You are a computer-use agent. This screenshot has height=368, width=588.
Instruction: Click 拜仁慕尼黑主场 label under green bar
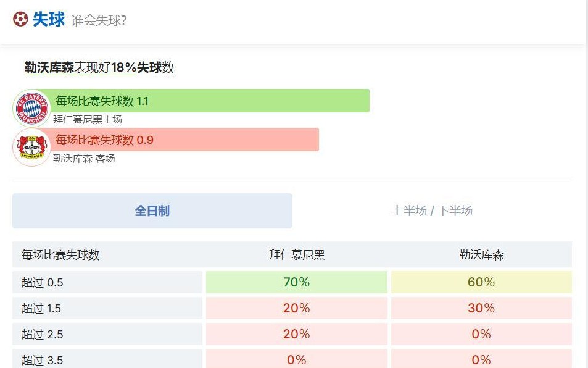88,120
